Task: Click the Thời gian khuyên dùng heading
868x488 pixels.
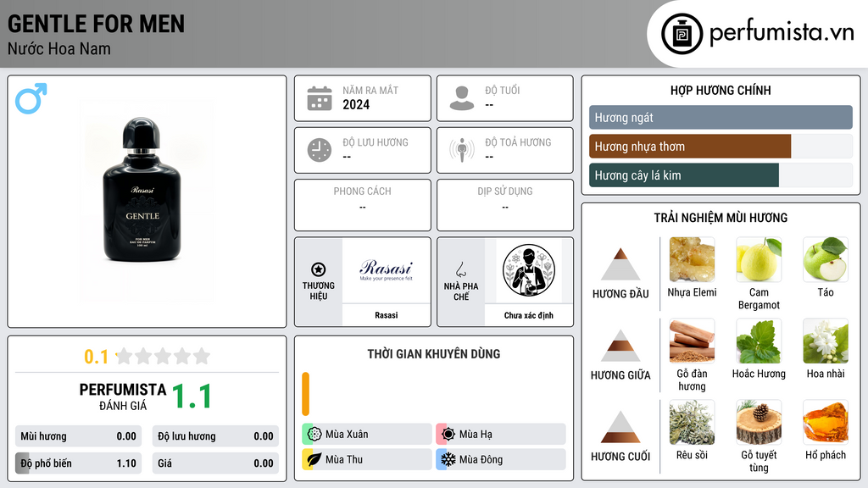Action: pos(434,353)
